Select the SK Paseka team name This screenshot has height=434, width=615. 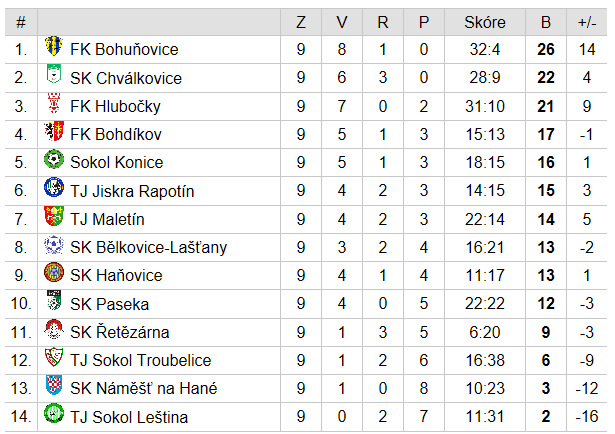pyautogui.click(x=109, y=304)
